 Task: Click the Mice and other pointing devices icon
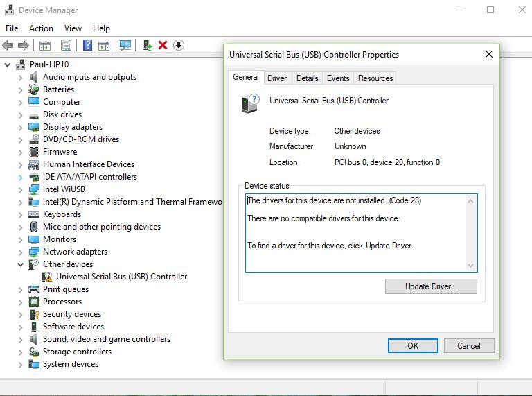(x=33, y=227)
